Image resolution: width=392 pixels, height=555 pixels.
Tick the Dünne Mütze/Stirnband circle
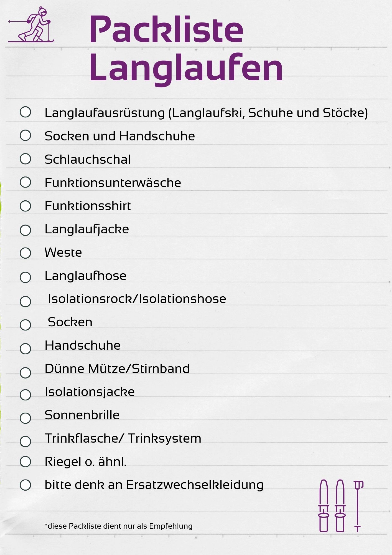(x=26, y=373)
